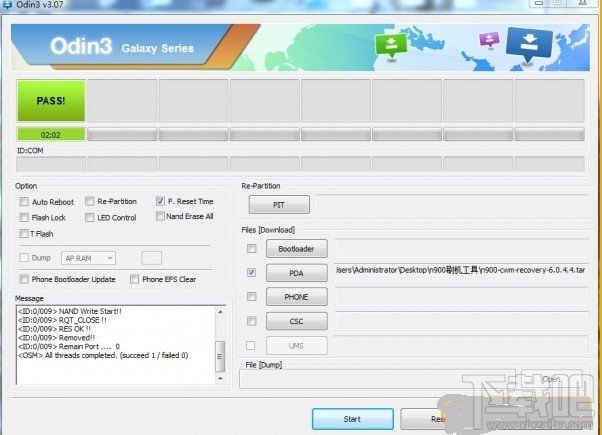This screenshot has width=602, height=435.
Task: Click the Message log scrollbar thumb
Action: tap(220, 356)
